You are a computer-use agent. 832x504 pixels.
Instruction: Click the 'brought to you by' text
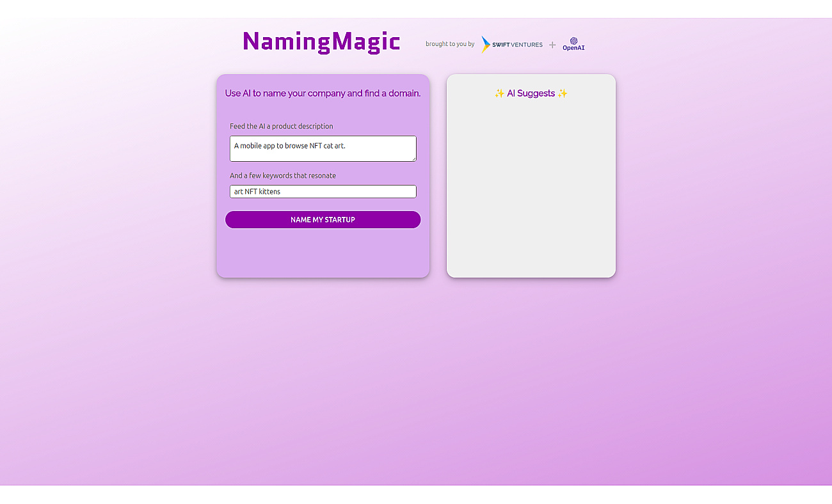(x=450, y=44)
